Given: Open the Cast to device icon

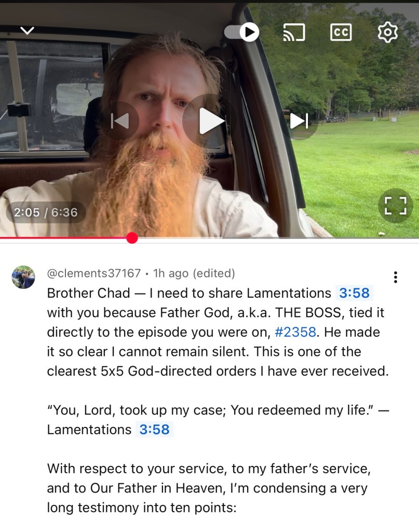Looking at the screenshot, I should click(294, 32).
